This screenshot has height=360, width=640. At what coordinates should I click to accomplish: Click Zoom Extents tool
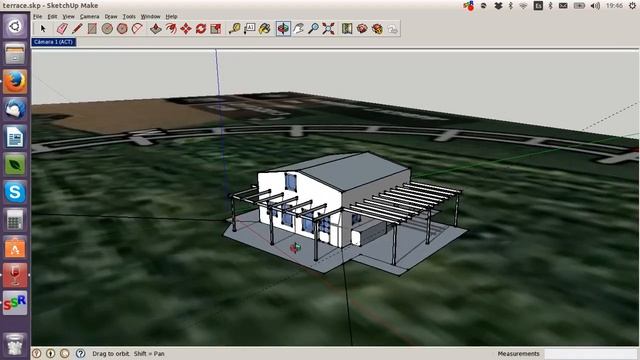[x=329, y=29]
